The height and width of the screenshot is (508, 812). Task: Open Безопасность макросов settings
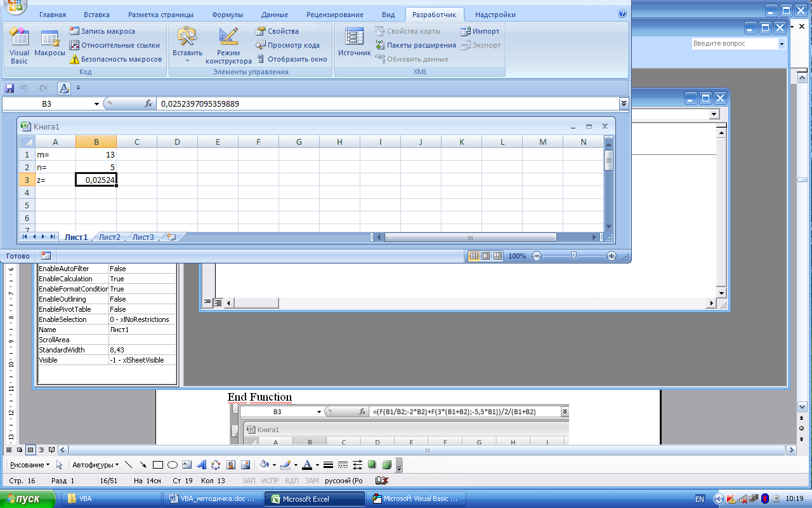point(116,59)
